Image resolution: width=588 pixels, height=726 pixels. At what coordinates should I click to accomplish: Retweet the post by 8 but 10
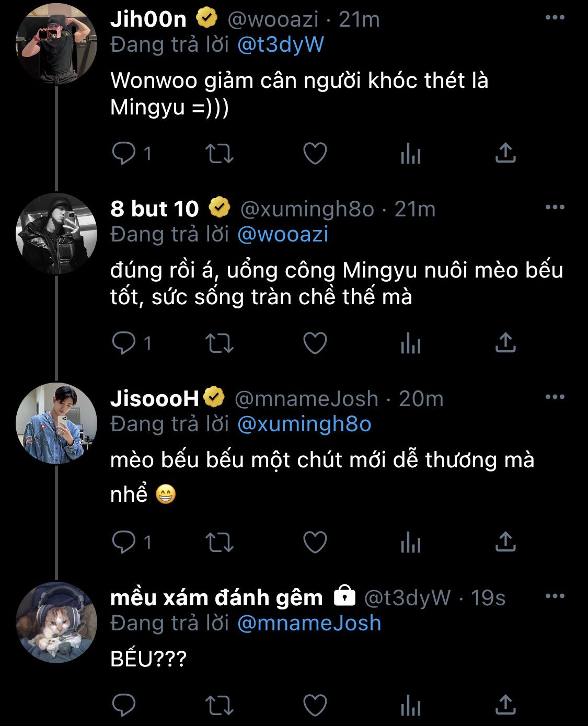click(x=219, y=343)
